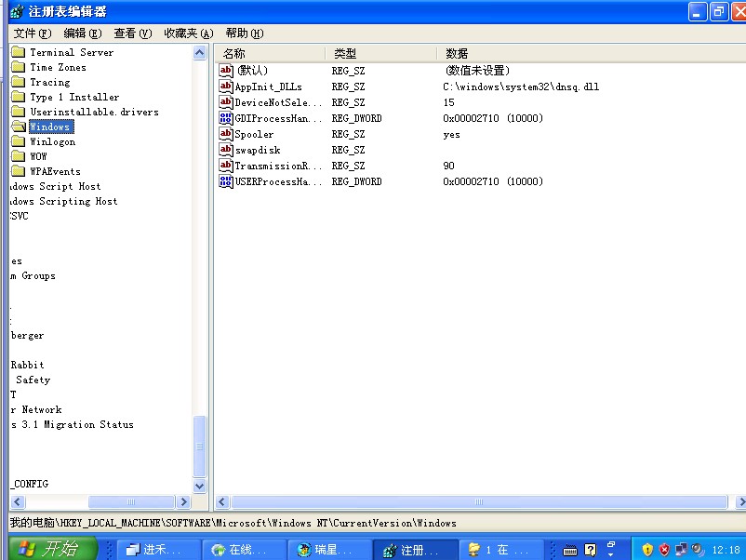Click the tree pane scroll left arrow

[18, 501]
